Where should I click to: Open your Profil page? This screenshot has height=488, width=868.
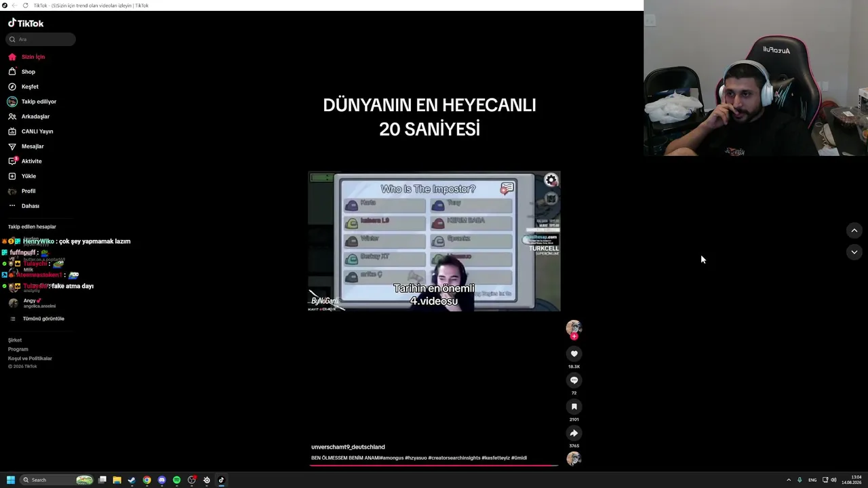(22, 191)
